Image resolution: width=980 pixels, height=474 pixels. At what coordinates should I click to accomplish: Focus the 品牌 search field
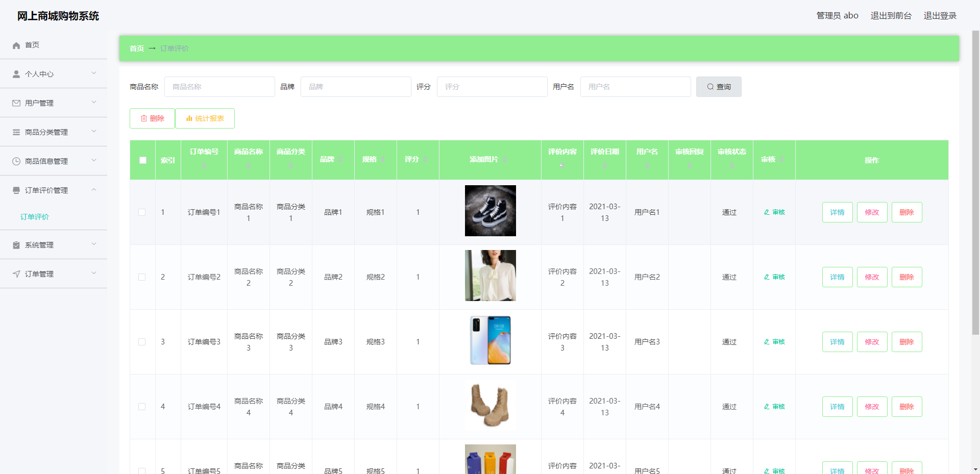[x=356, y=87]
